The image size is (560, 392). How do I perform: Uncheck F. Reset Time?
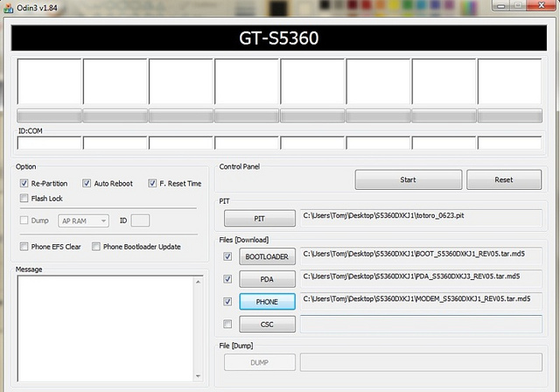click(x=152, y=184)
